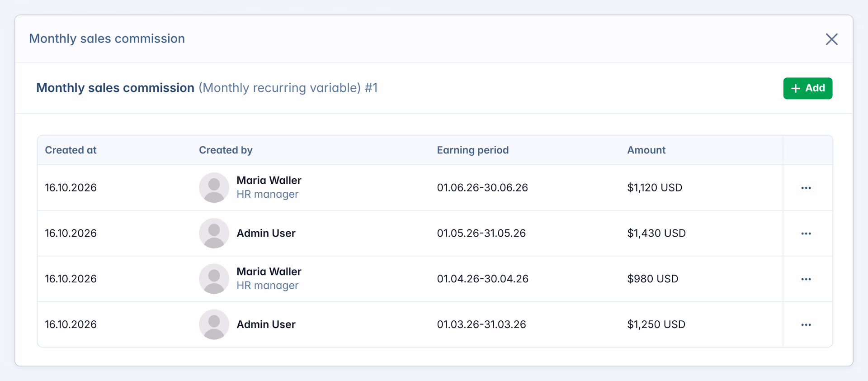Open row options for the $980 USD entry
Screen dimensions: 868x381
pyautogui.click(x=806, y=279)
